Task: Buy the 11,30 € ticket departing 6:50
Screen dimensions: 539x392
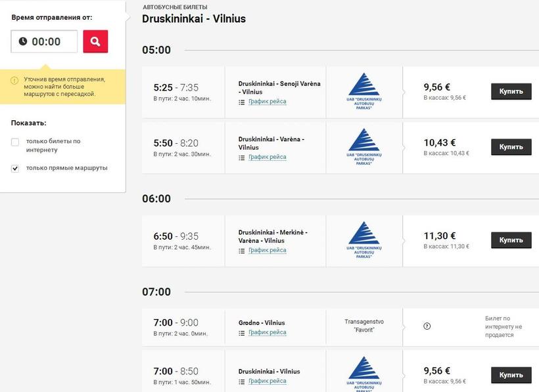Action: tap(511, 240)
